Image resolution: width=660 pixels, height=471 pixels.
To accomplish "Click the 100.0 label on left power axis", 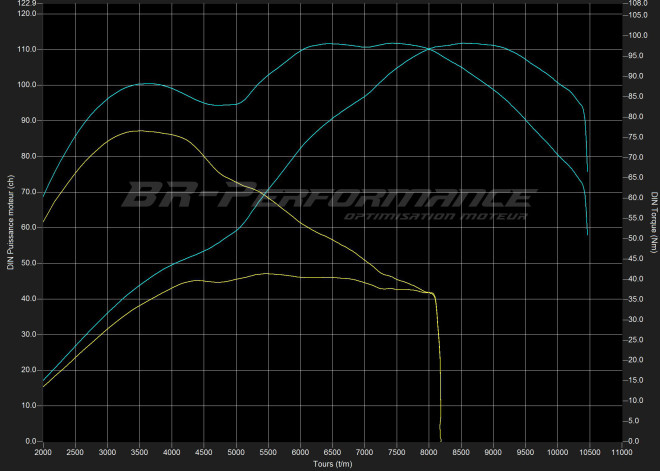I will click(25, 85).
